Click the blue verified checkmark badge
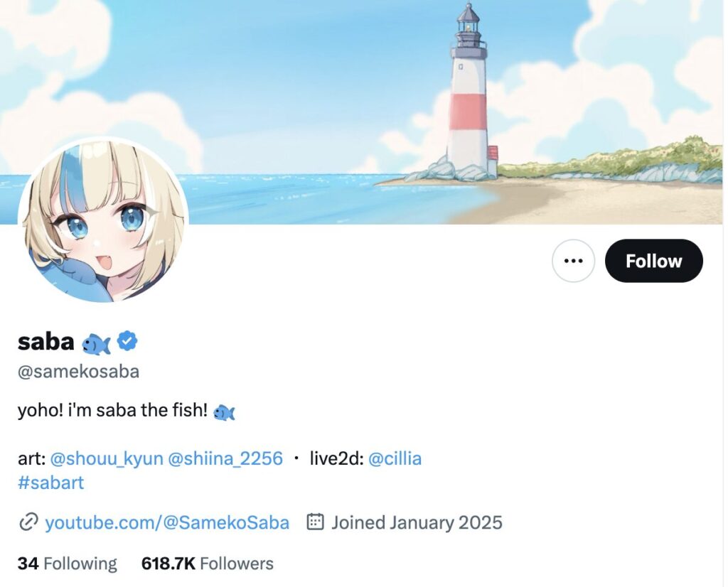This screenshot has width=728, height=587. point(127,341)
